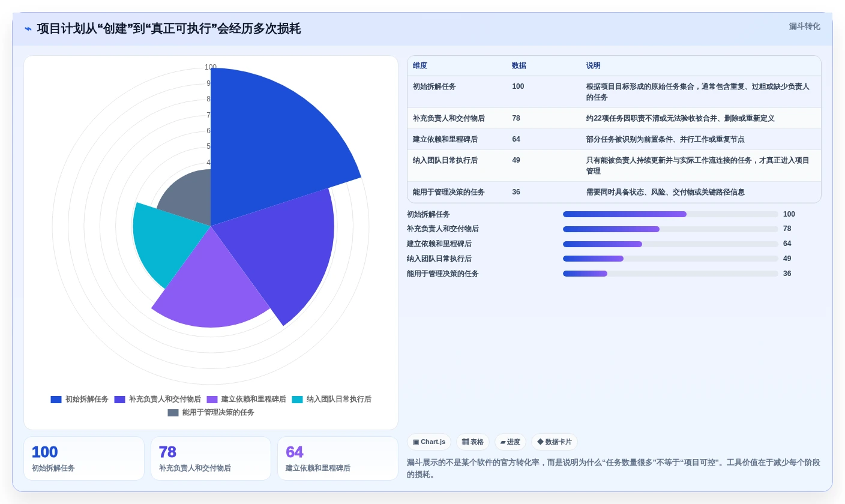Open the 64 建立依赖和里程碑后 data card

click(x=338, y=458)
